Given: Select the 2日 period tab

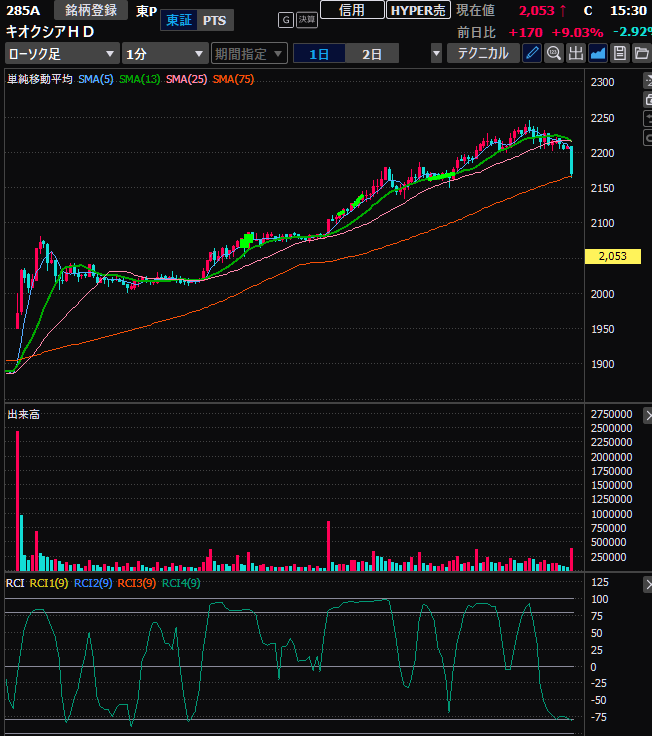Looking at the screenshot, I should pos(372,54).
